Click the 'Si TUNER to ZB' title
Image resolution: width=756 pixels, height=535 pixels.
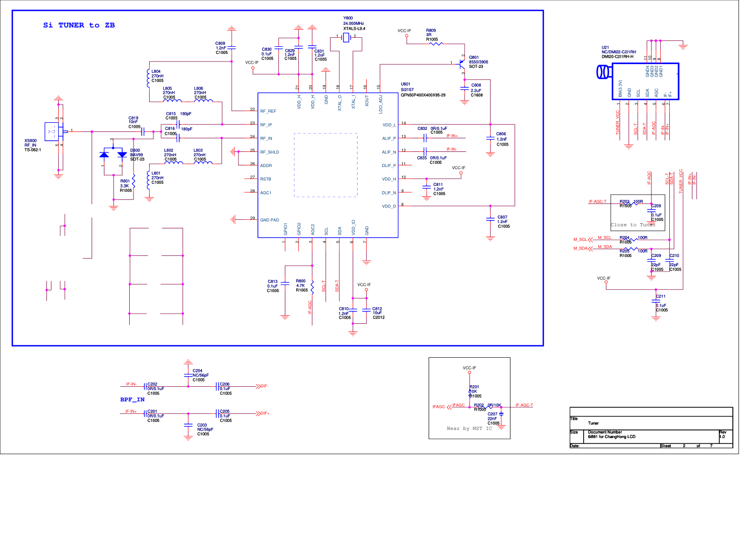pyautogui.click(x=79, y=25)
